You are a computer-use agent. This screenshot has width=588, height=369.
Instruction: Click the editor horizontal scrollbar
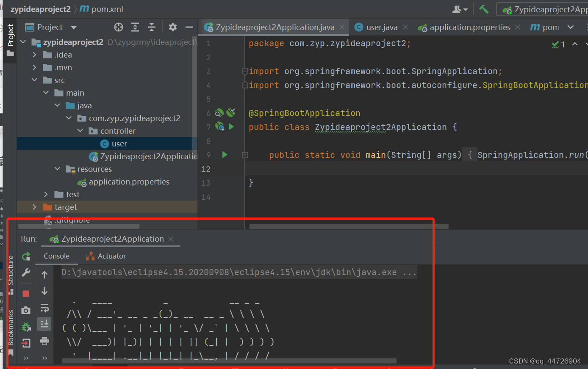coord(349,226)
